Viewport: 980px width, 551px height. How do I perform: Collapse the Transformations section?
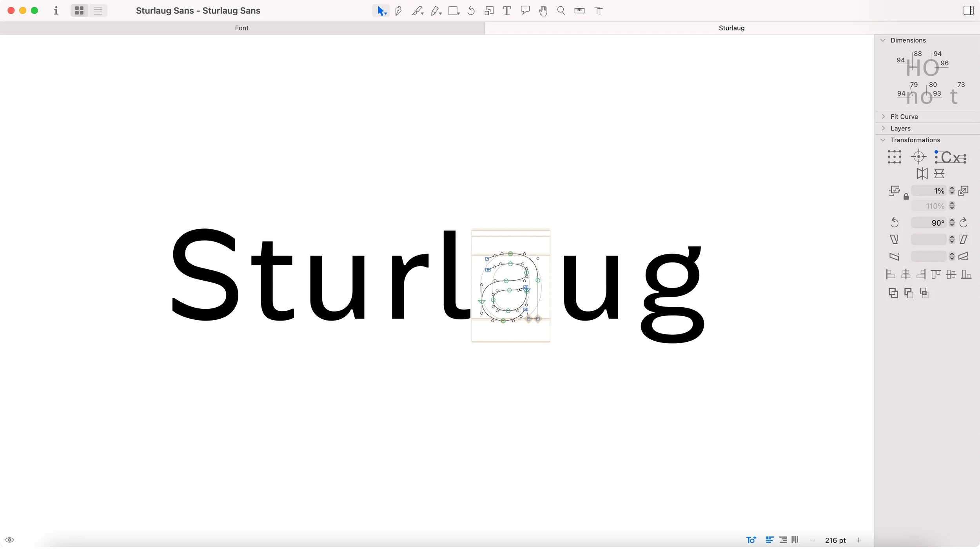[883, 140]
